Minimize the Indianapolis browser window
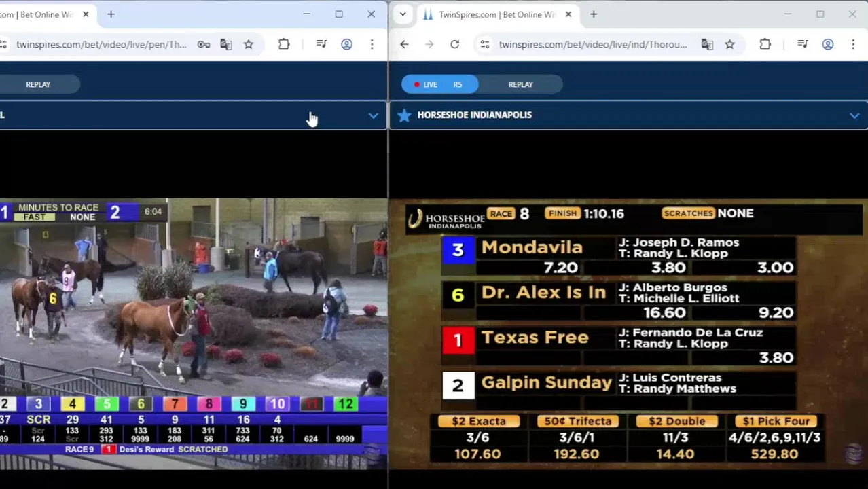The height and width of the screenshot is (489, 868). 788,14
